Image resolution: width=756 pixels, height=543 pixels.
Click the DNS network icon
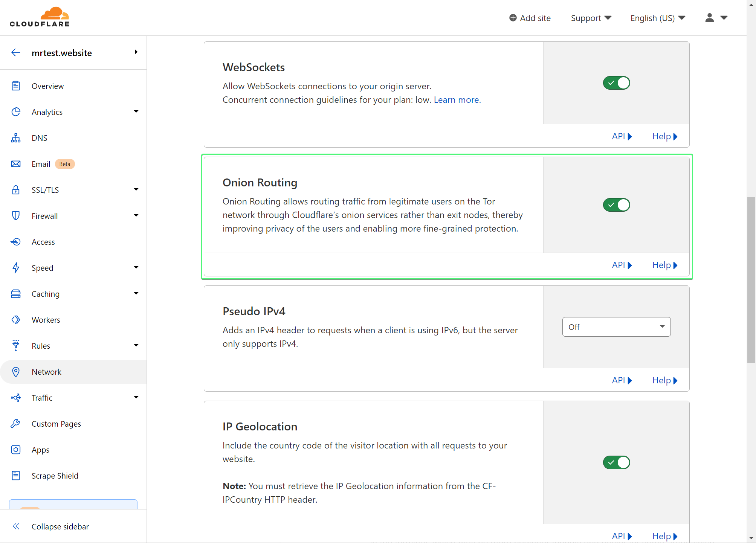click(x=16, y=138)
